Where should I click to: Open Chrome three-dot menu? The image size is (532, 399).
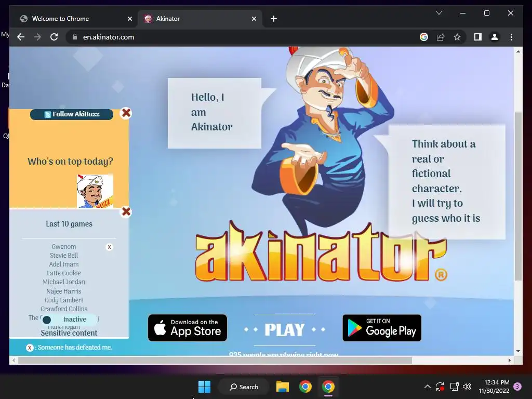[511, 37]
